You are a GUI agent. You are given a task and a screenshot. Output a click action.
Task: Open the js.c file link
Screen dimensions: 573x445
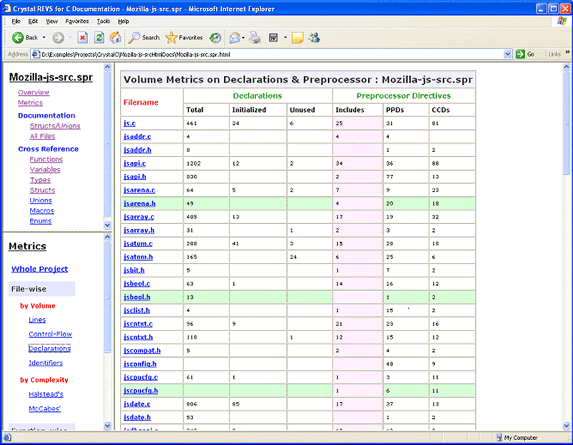[x=129, y=123]
